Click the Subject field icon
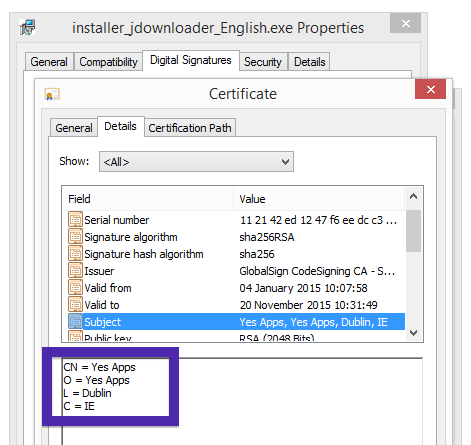 [75, 321]
